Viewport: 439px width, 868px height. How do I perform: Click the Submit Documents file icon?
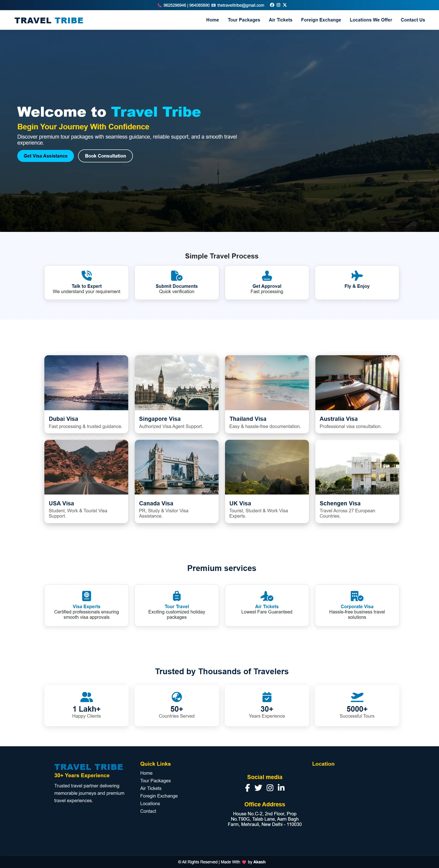[177, 275]
